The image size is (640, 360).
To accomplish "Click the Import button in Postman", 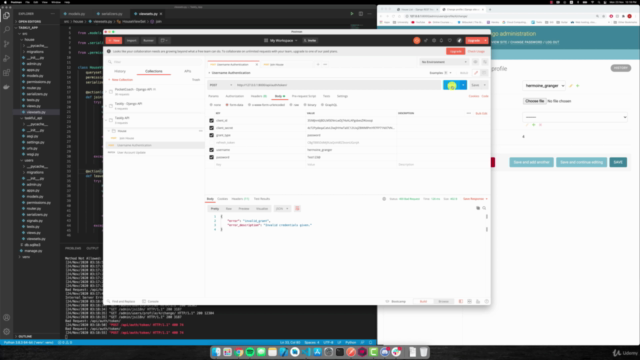I will pyautogui.click(x=131, y=40).
